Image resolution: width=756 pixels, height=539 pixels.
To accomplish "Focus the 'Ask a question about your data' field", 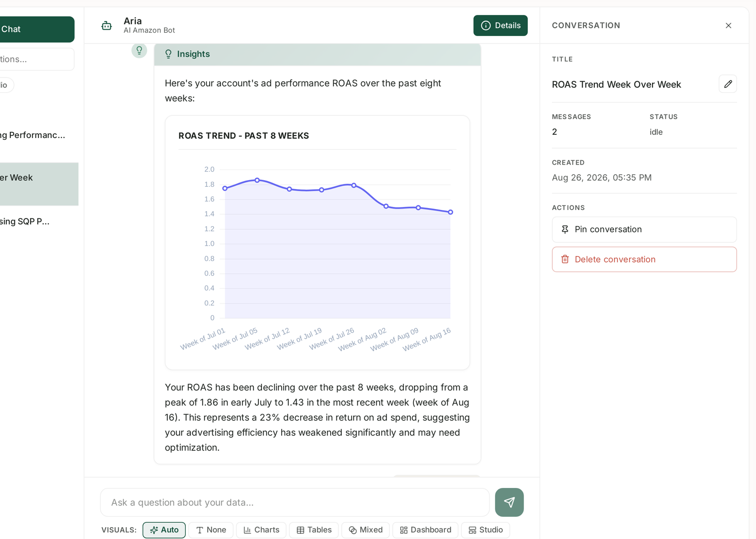I will (x=295, y=502).
